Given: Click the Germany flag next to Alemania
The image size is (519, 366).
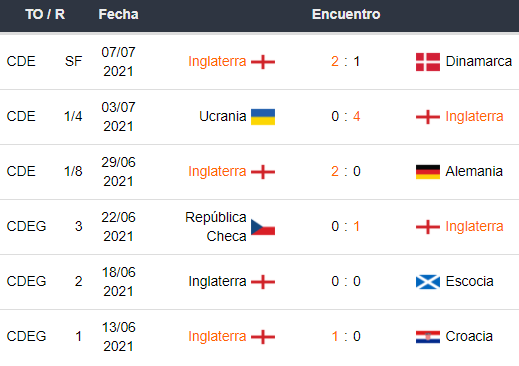Looking at the screenshot, I should point(428,172).
